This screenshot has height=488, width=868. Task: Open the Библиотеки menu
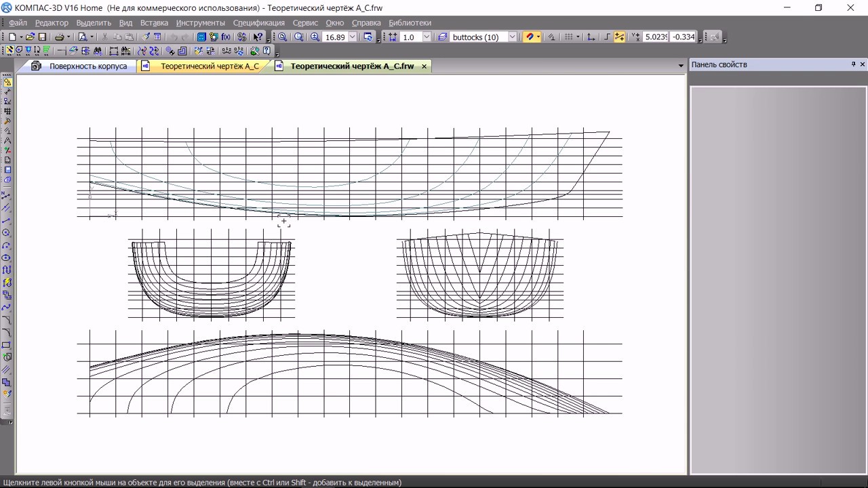(410, 22)
